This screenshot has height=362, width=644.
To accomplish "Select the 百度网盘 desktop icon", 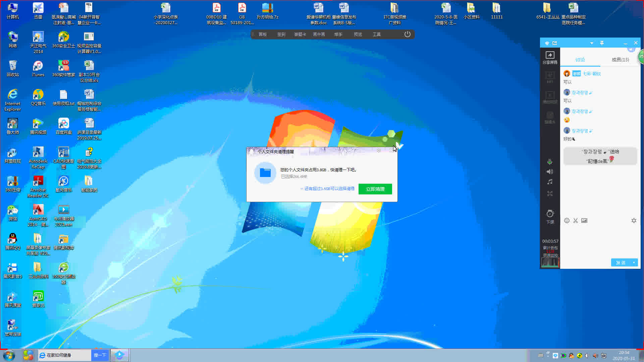I will point(63,126).
